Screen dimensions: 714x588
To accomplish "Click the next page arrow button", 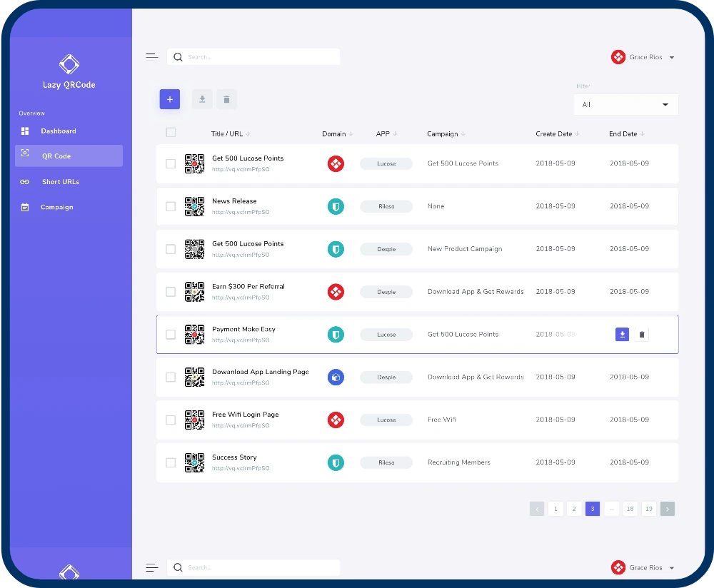I will tap(667, 509).
